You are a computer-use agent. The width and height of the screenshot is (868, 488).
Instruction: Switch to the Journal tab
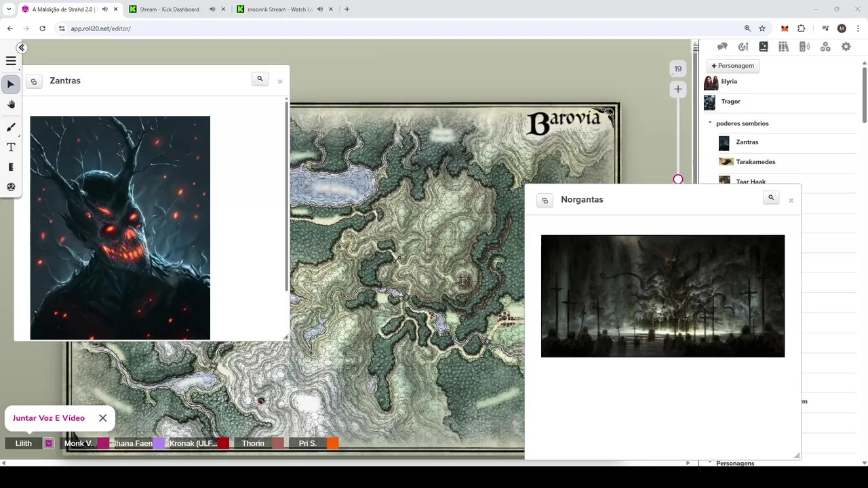point(764,47)
